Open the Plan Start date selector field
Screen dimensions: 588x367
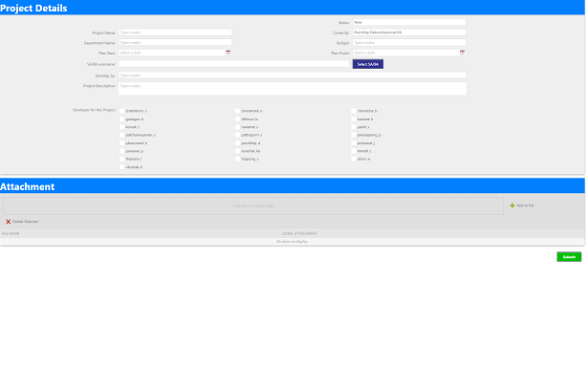coord(172,53)
